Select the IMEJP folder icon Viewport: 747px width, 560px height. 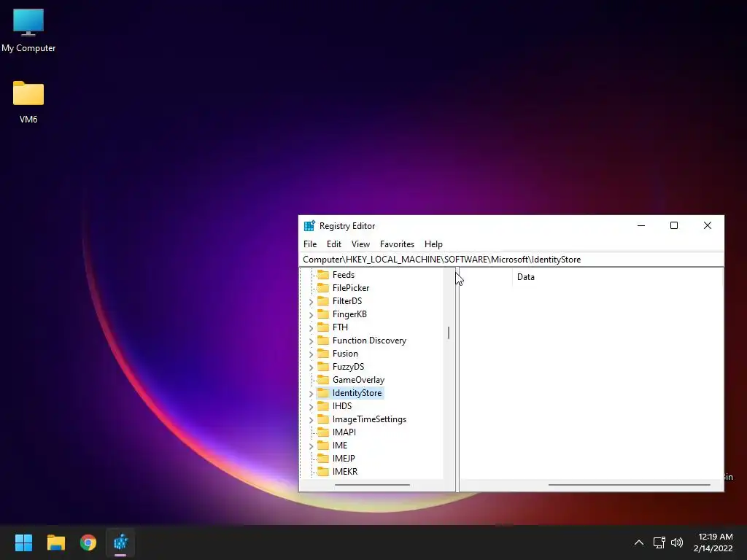323,458
